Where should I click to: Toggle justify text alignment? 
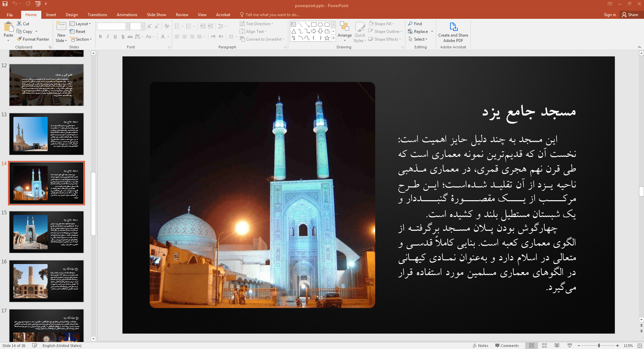[x=199, y=37]
